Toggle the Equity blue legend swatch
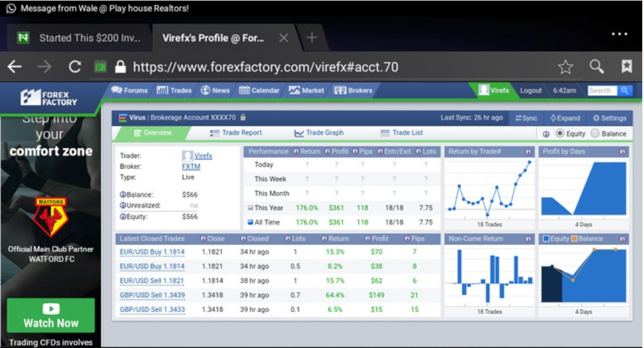This screenshot has height=348, width=644. (546, 238)
